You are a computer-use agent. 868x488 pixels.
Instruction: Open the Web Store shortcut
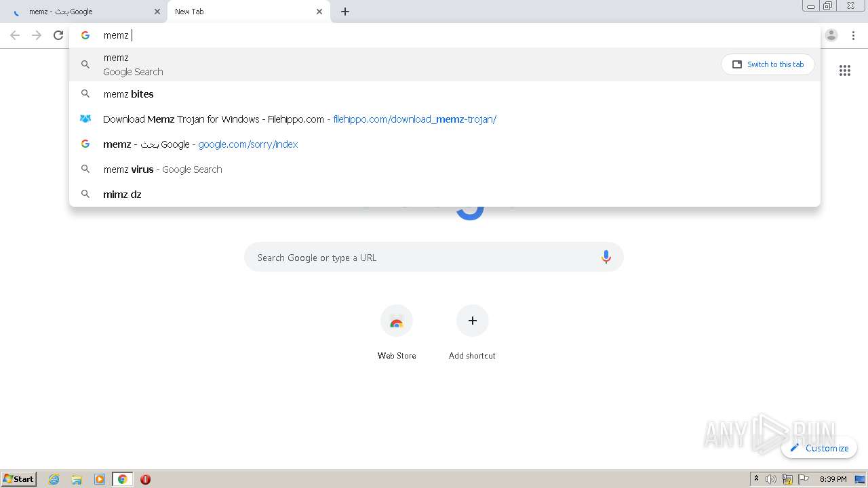[397, 332]
